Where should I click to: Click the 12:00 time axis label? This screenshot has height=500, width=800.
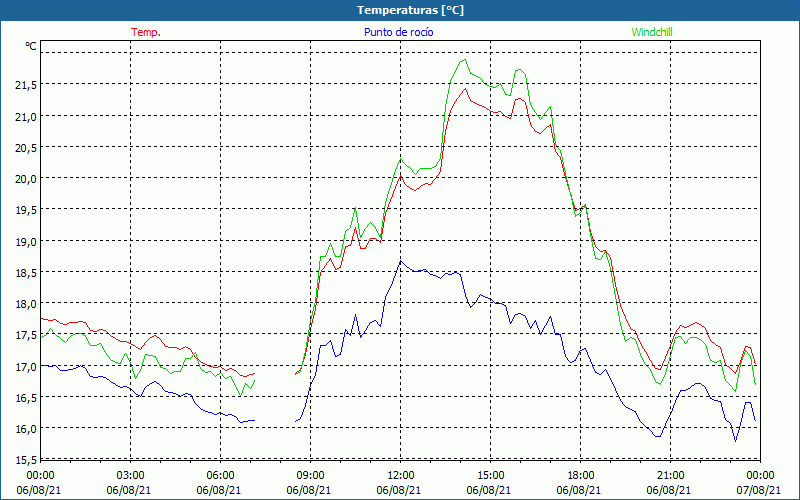pyautogui.click(x=400, y=476)
